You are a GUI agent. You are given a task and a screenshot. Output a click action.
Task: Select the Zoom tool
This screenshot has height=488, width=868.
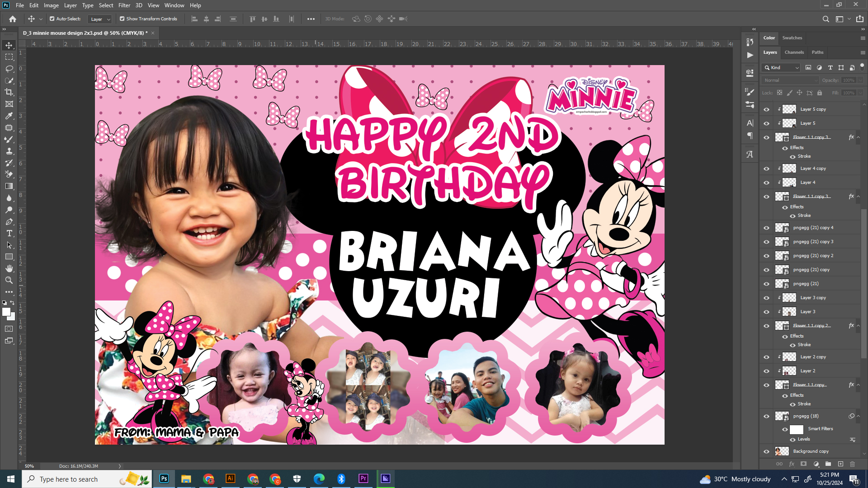pyautogui.click(x=9, y=280)
